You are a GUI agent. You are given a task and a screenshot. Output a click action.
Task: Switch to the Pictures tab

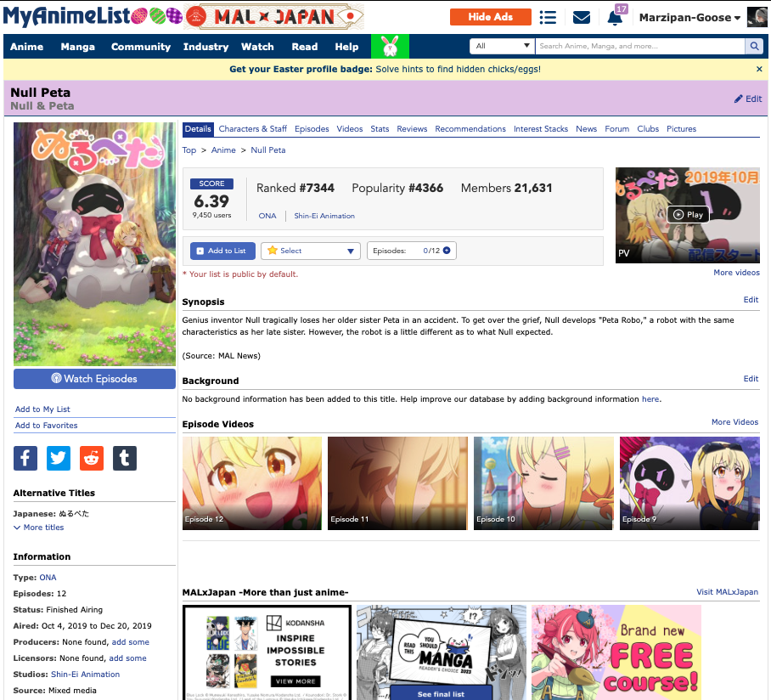682,129
